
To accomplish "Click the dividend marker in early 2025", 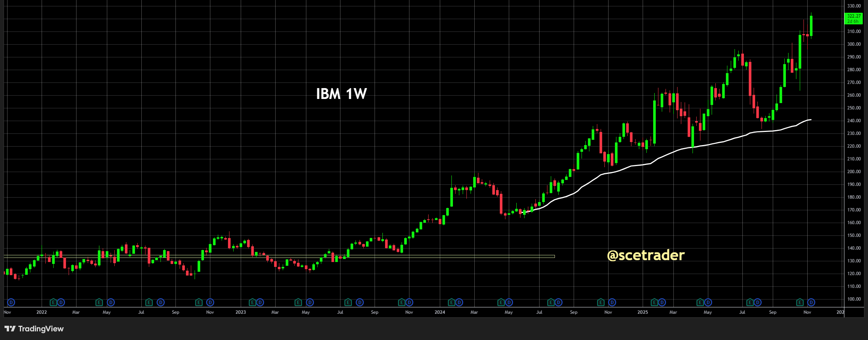I will [x=662, y=302].
